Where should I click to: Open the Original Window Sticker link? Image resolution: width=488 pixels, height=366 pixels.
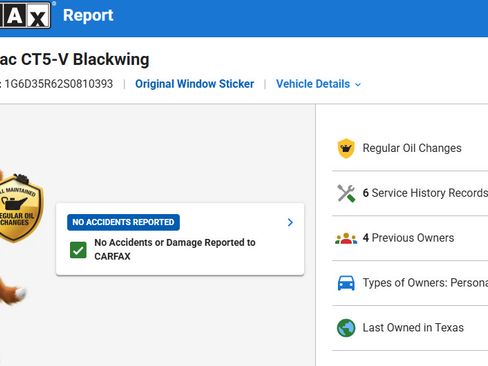(x=195, y=84)
